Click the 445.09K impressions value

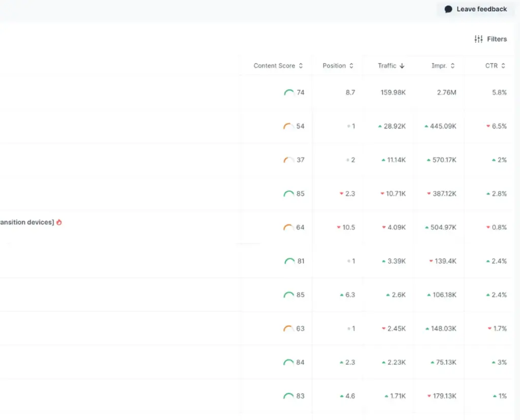(443, 126)
